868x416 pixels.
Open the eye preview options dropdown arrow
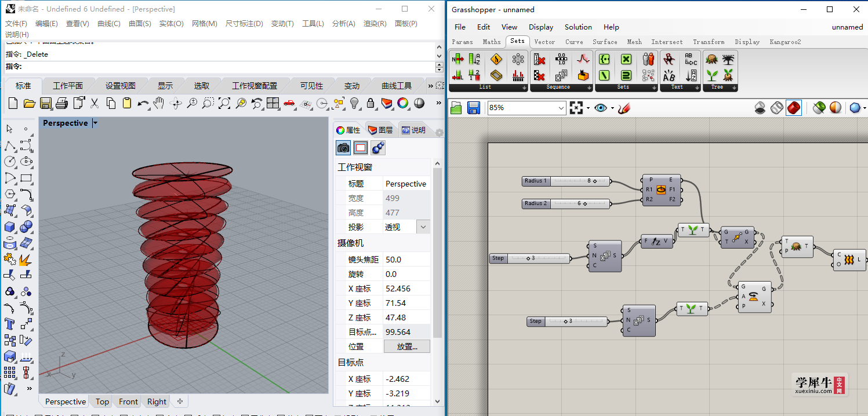coord(612,108)
